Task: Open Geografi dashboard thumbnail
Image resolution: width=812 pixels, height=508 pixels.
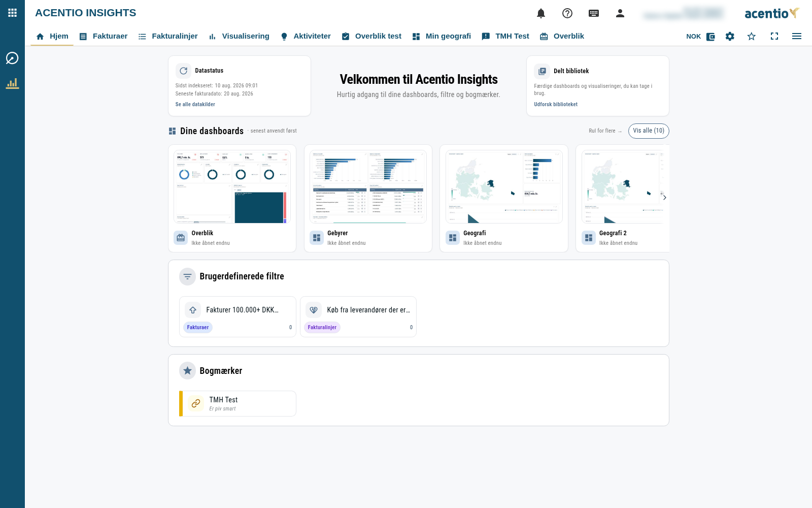Action: (504, 186)
